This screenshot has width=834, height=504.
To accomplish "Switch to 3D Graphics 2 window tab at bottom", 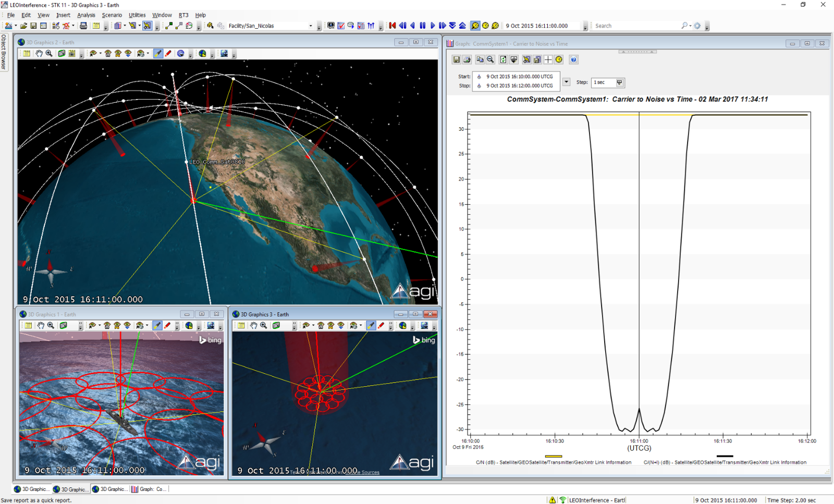I will (71, 489).
